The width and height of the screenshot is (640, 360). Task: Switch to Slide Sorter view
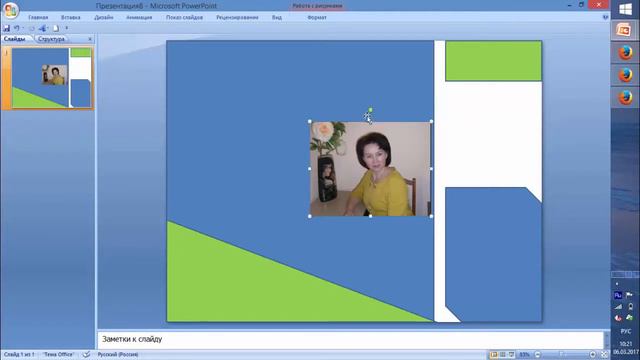pos(502,355)
